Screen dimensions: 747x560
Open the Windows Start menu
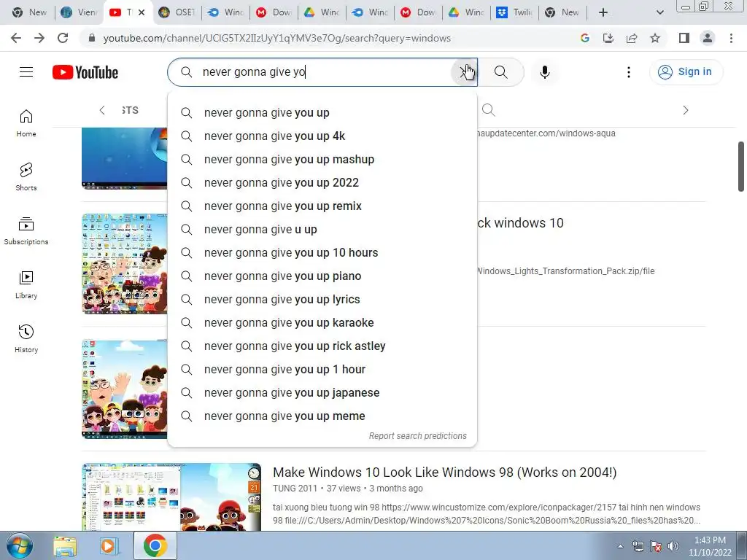tap(19, 545)
